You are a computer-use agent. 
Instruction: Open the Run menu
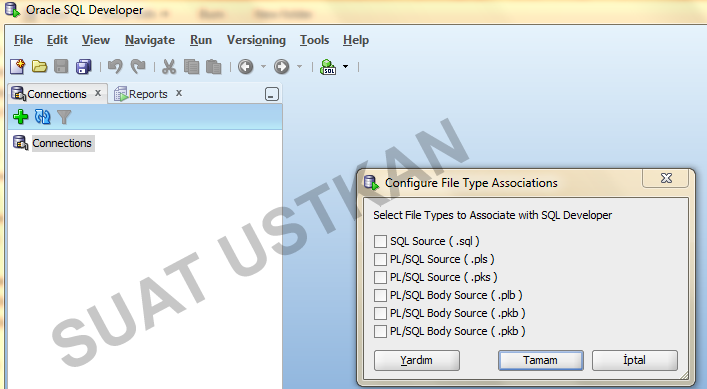[201, 40]
